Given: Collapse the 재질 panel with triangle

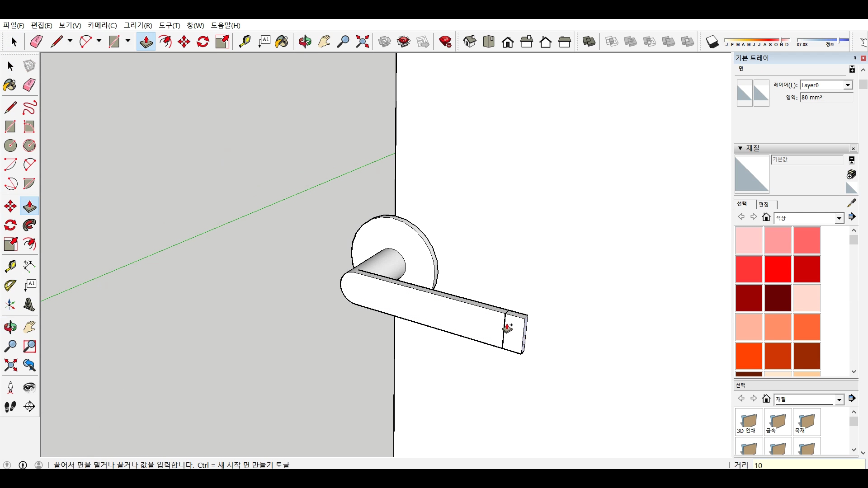Looking at the screenshot, I should [740, 148].
